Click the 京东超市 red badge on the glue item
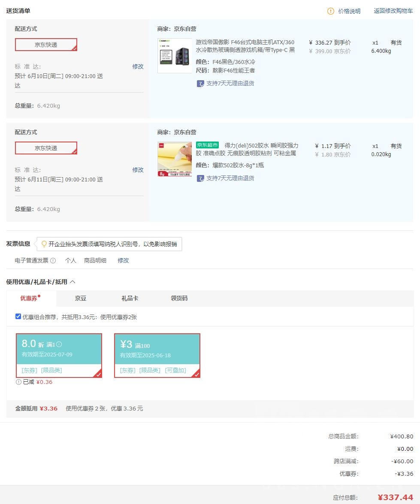 click(x=206, y=145)
